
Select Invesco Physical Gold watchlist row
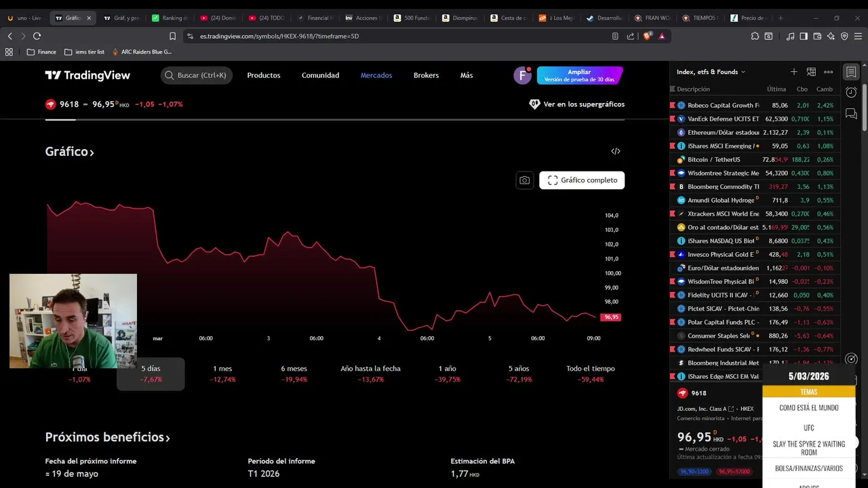click(x=754, y=254)
